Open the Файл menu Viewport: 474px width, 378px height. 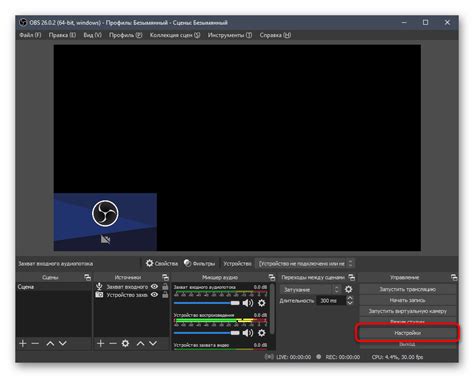point(30,35)
